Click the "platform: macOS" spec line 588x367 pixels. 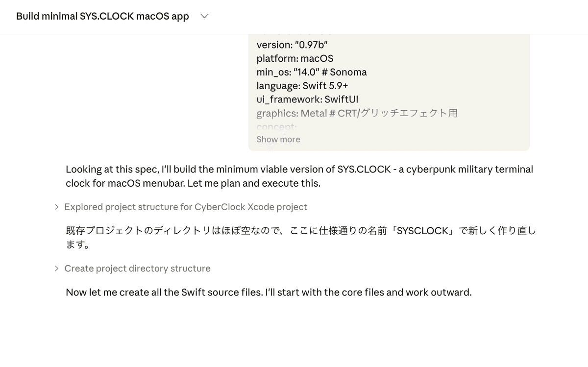(294, 58)
